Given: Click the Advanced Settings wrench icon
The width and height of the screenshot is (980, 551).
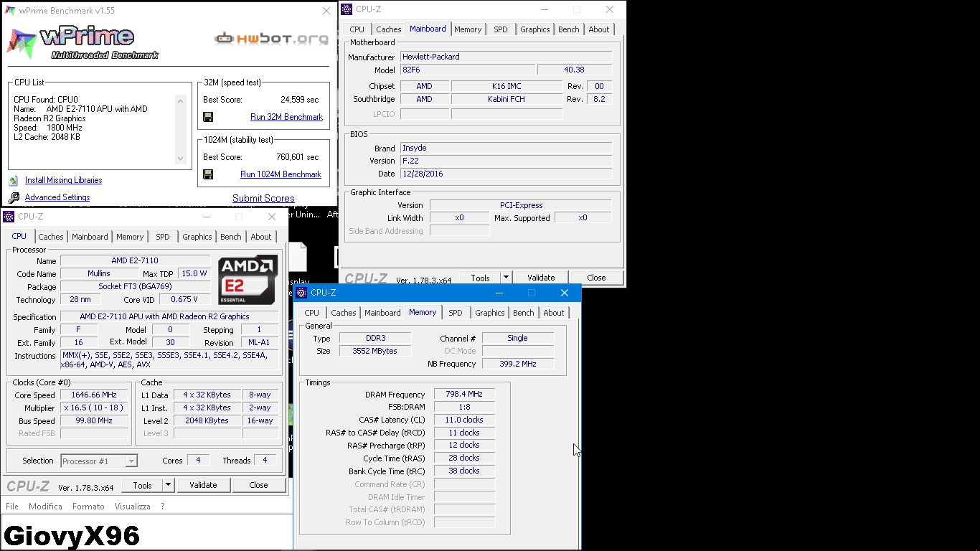Looking at the screenshot, I should coord(14,197).
